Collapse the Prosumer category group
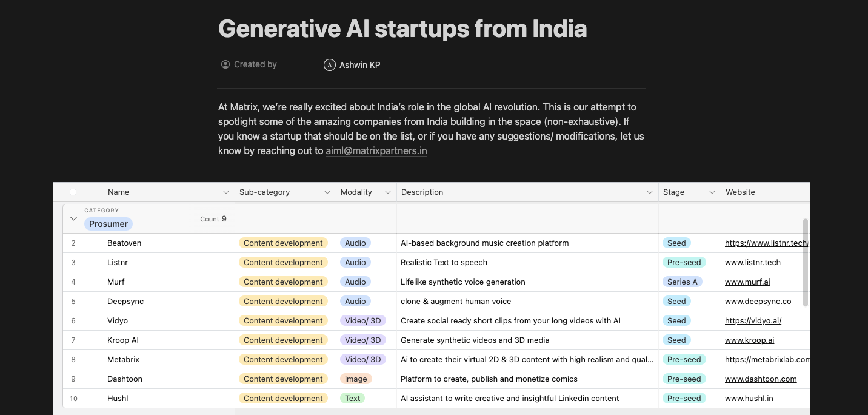This screenshot has width=868, height=415. [73, 218]
